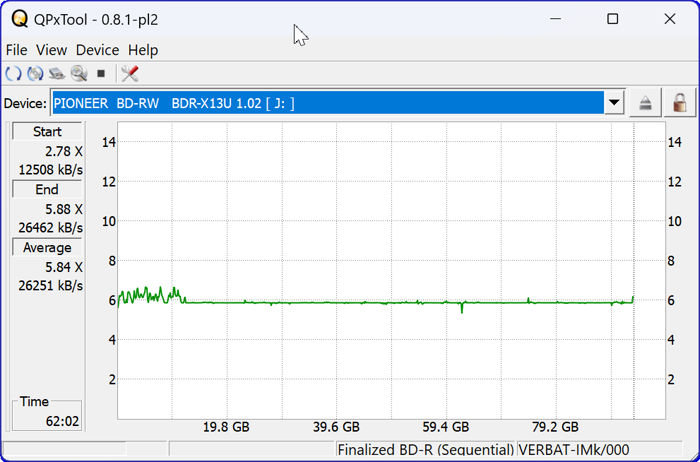Eject the disc with the eject icon
The width and height of the screenshot is (700, 462).
[x=646, y=103]
